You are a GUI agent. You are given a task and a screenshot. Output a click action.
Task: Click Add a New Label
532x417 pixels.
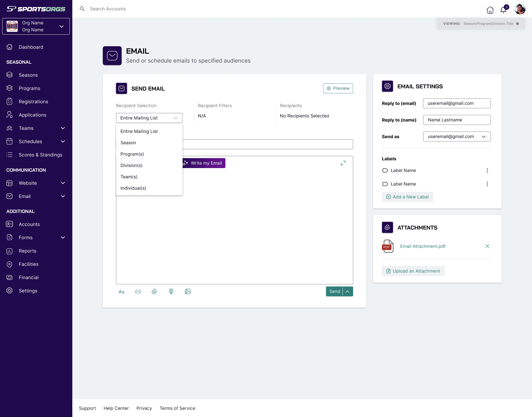(x=407, y=197)
